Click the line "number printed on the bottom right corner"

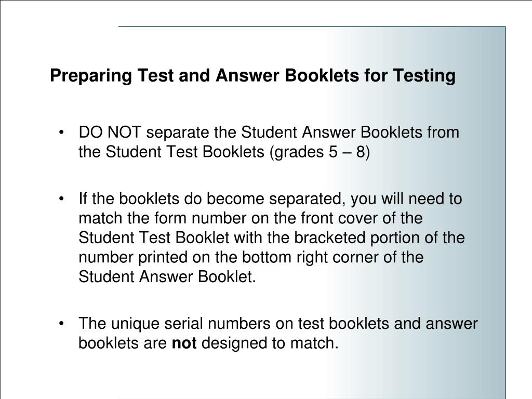[251, 257]
